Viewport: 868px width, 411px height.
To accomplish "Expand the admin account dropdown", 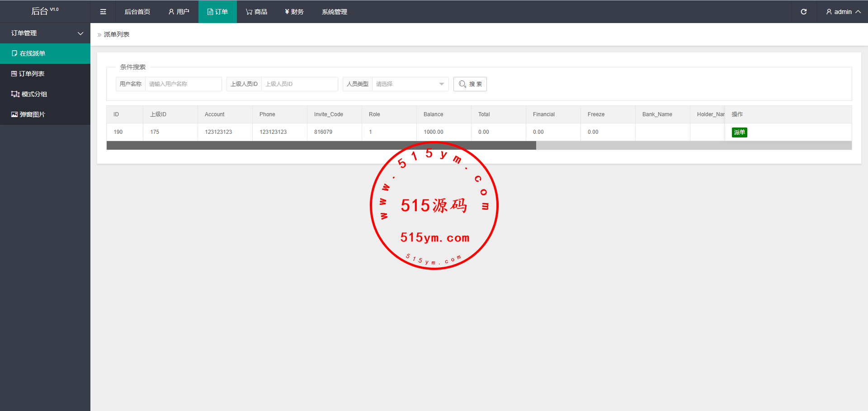I will click(843, 12).
